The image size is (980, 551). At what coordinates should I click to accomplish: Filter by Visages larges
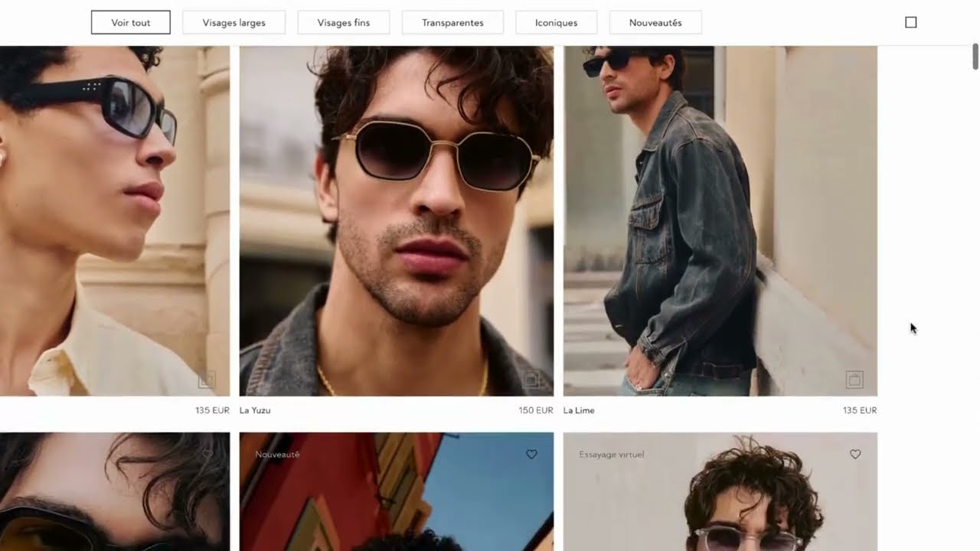click(234, 22)
